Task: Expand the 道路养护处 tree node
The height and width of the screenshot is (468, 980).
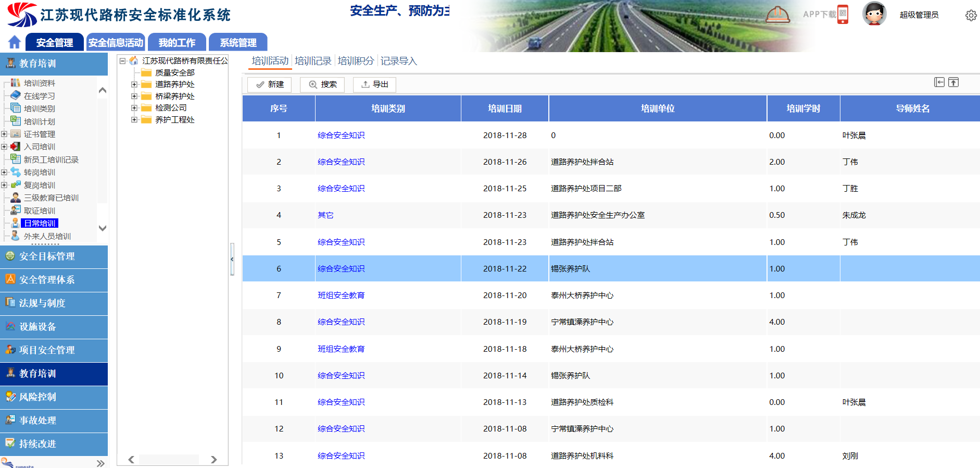Action: click(134, 84)
